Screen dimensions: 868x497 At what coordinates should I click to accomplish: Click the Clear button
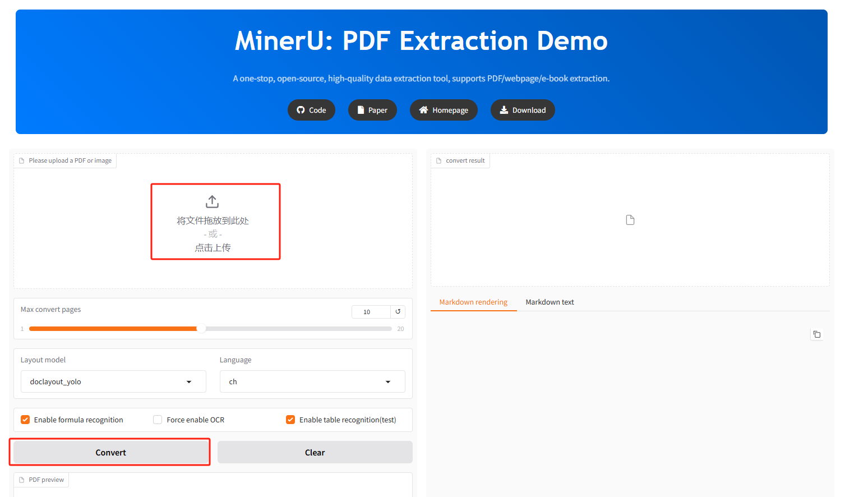tap(315, 452)
